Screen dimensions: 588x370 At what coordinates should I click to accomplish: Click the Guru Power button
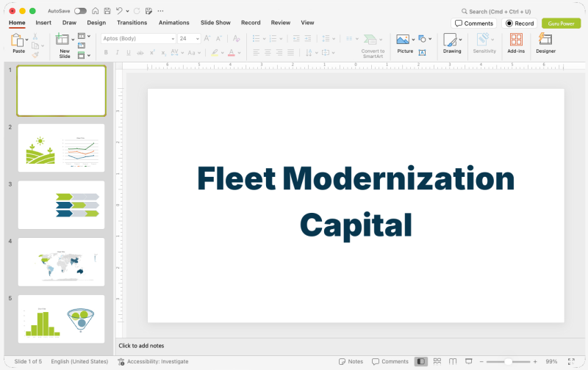(561, 23)
